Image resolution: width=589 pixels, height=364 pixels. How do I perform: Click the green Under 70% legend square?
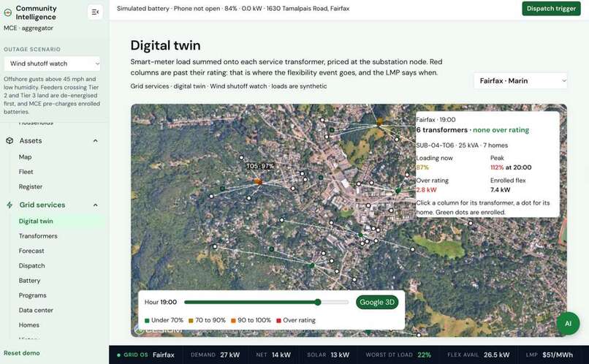pyautogui.click(x=147, y=320)
